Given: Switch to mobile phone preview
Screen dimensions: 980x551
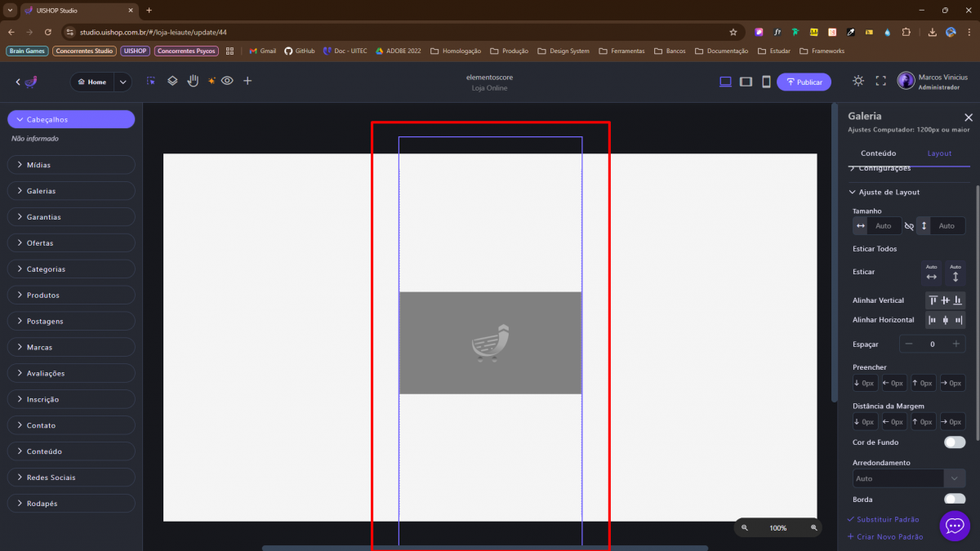Looking at the screenshot, I should click(x=766, y=82).
